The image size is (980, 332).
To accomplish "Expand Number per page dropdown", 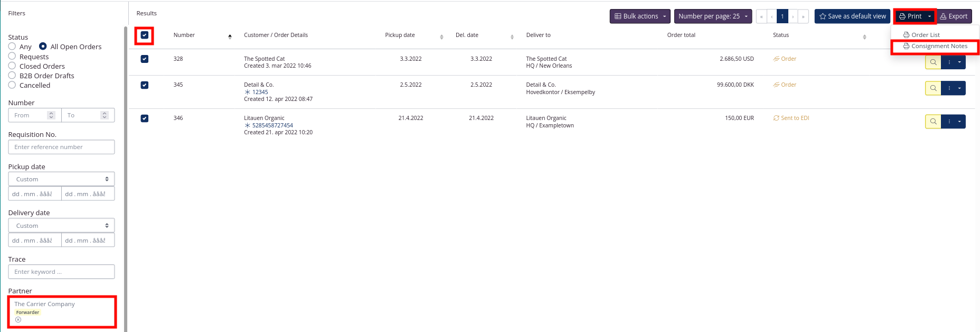I will click(713, 16).
